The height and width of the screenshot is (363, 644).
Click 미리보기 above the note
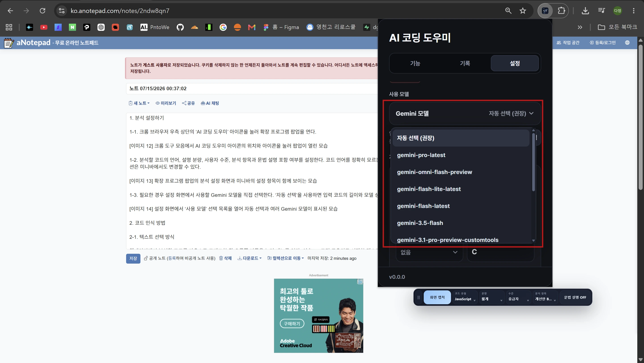166,103
